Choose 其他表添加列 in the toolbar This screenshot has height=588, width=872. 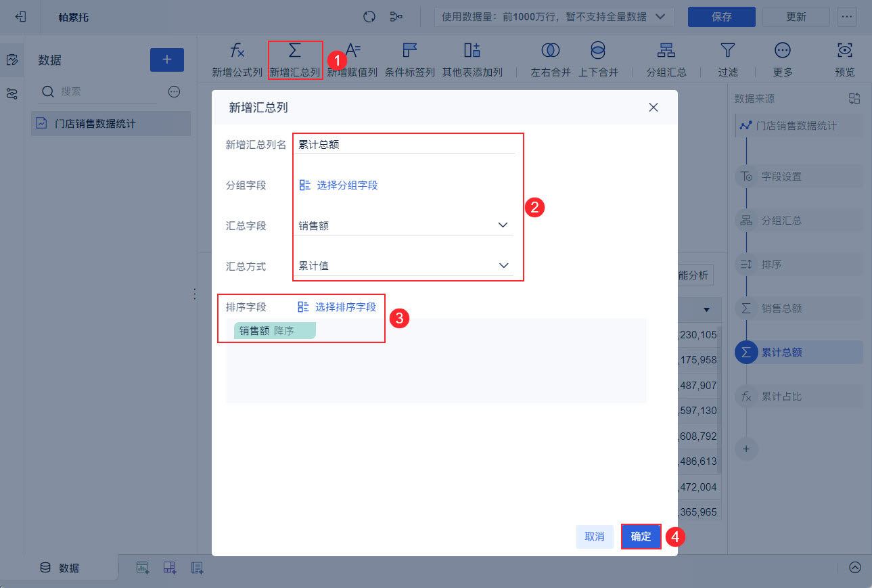coord(472,60)
